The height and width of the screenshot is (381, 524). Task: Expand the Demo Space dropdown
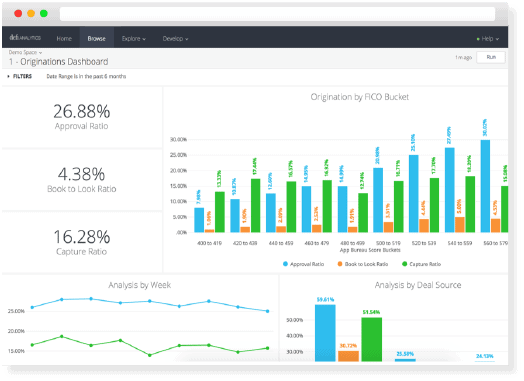coord(25,52)
